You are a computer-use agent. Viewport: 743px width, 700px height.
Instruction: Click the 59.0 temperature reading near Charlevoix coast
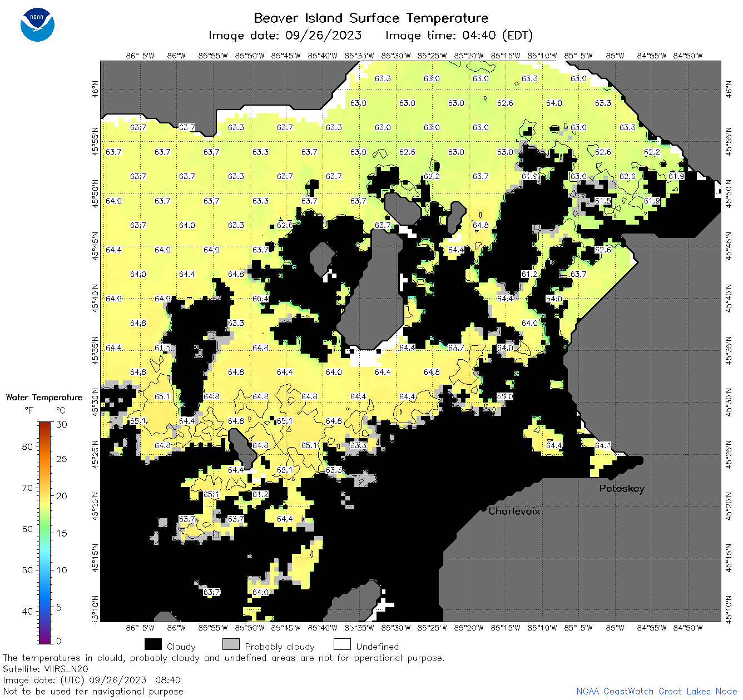[x=505, y=396]
